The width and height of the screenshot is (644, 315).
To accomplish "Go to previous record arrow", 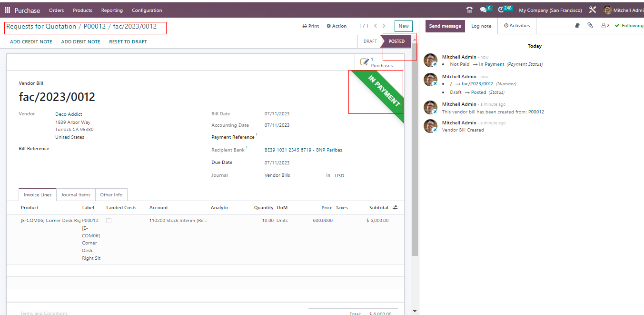I will coord(376,26).
